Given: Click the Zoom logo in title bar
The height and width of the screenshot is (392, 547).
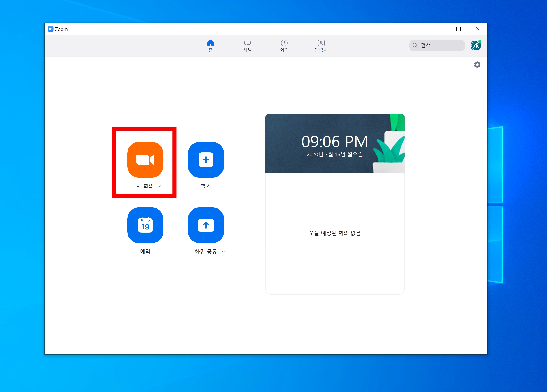Looking at the screenshot, I should [x=50, y=29].
